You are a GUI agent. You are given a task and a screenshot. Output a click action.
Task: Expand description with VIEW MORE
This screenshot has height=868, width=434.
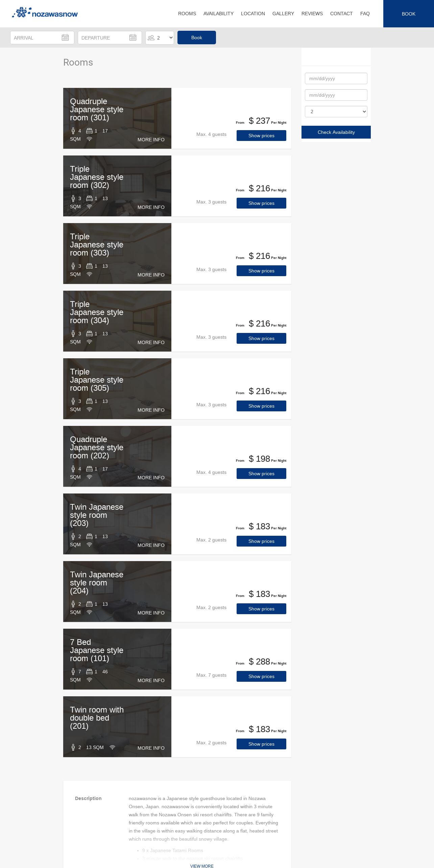(202, 866)
